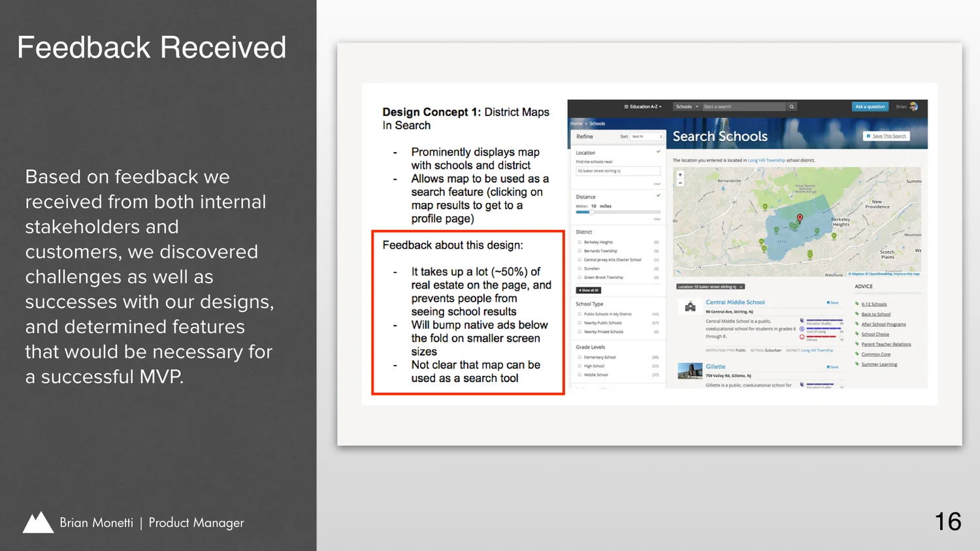Image resolution: width=980 pixels, height=551 pixels.
Task: Open the Education A-Z menu
Action: 643,106
